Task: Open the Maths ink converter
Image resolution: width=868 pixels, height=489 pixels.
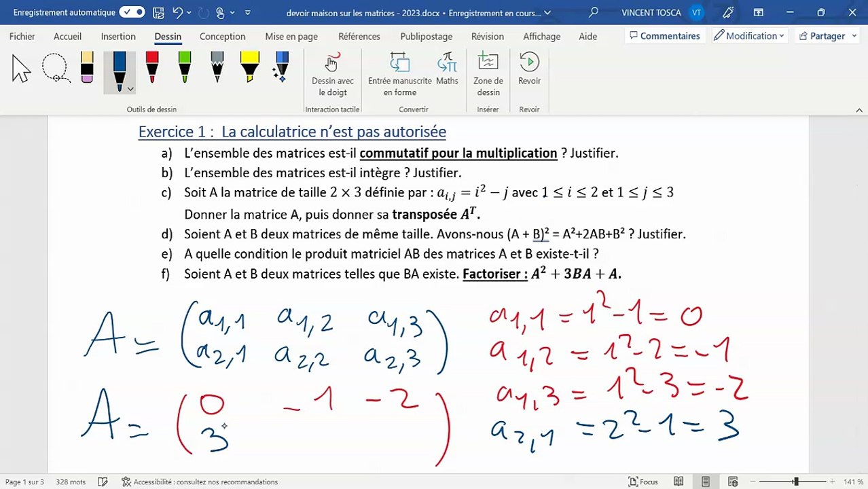Action: [x=447, y=70]
